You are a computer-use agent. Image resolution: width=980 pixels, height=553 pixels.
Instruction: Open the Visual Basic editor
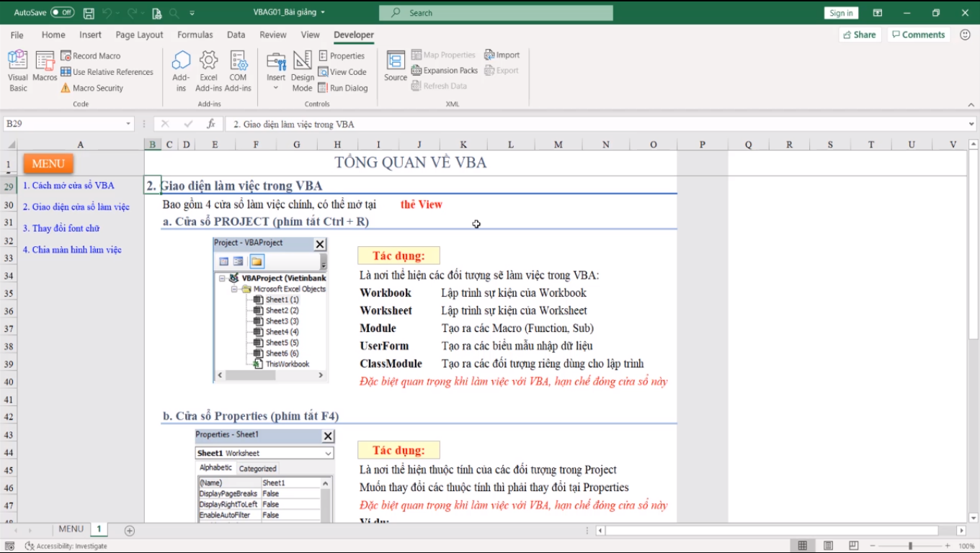tap(18, 71)
